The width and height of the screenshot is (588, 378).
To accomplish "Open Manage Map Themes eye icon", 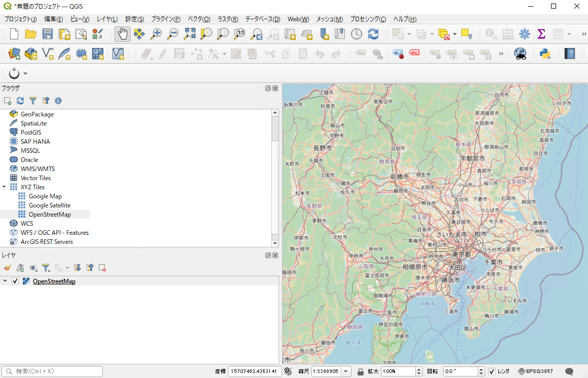I will click(x=33, y=268).
